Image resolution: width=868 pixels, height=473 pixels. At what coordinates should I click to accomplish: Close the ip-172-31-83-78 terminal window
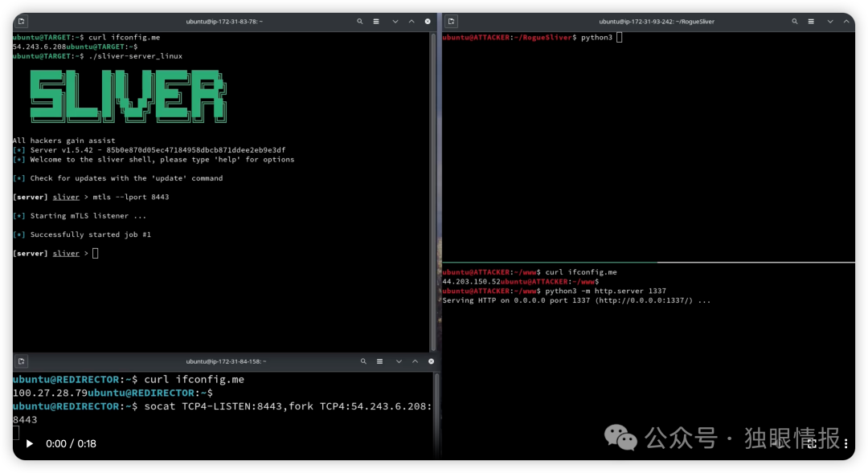(428, 22)
